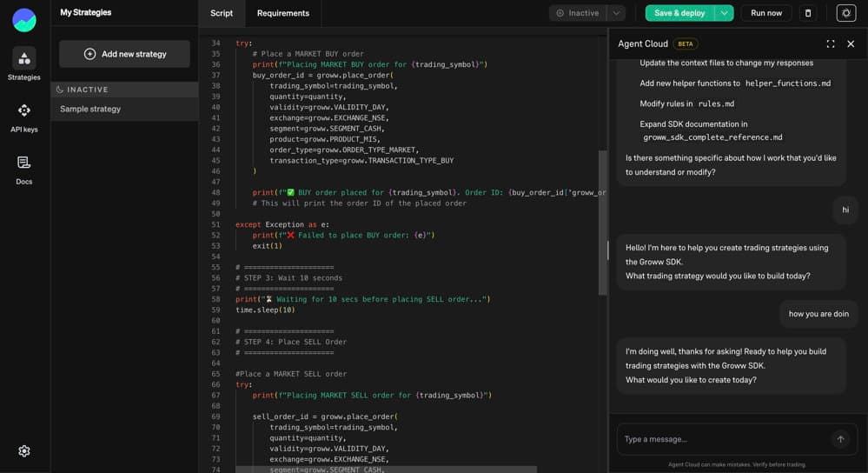Click Add new strategy button
The height and width of the screenshot is (473, 868).
click(x=124, y=54)
